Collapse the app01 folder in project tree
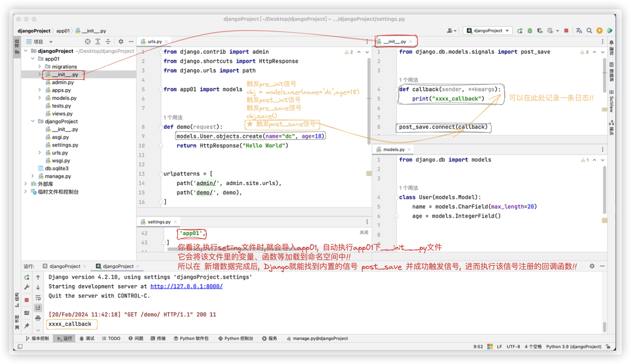Screen dimensions: 631x364 click(x=33, y=59)
